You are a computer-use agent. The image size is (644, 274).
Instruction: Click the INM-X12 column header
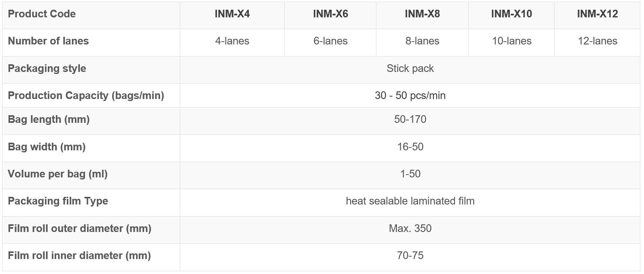coord(597,14)
